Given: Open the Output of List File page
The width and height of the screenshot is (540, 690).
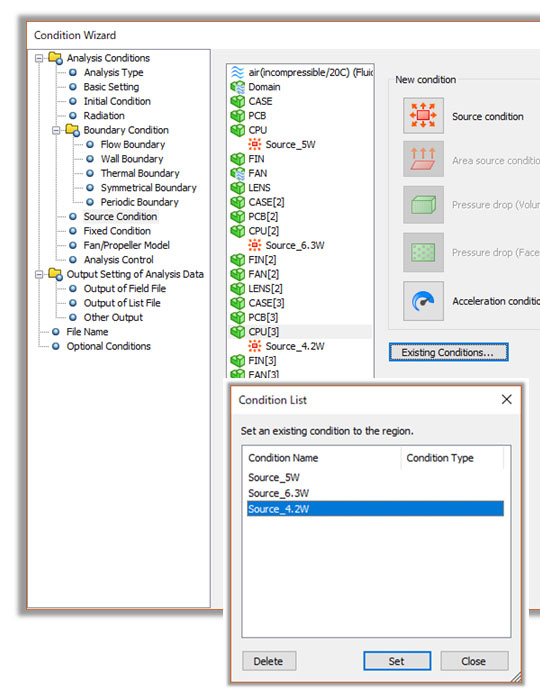Looking at the screenshot, I should point(122,303).
